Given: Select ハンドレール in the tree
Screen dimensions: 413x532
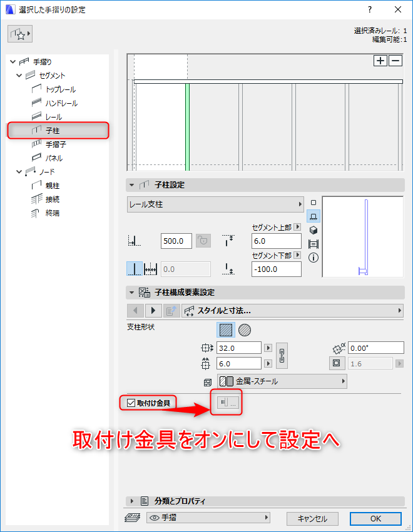Looking at the screenshot, I should tap(61, 103).
